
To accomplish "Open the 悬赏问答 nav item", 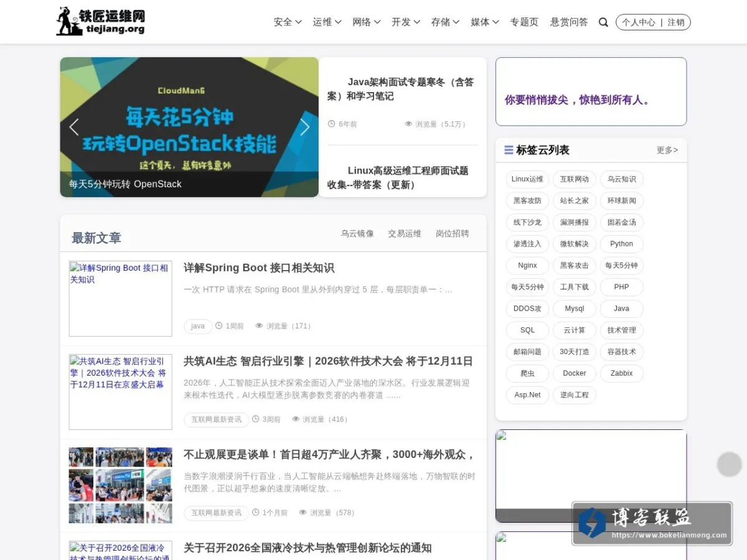I will coord(569,22).
